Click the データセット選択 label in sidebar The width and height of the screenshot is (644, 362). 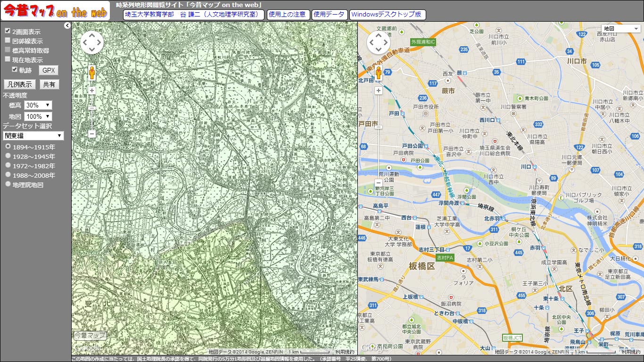point(27,126)
